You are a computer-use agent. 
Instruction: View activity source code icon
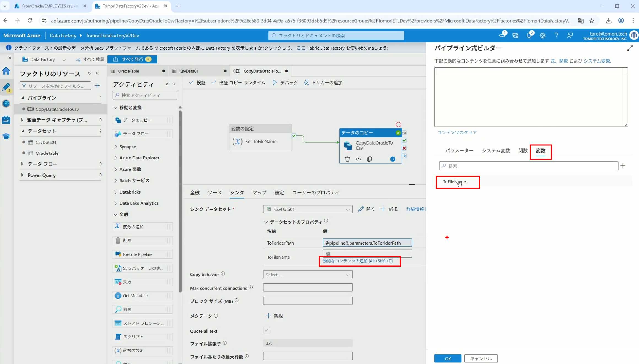[x=358, y=159]
